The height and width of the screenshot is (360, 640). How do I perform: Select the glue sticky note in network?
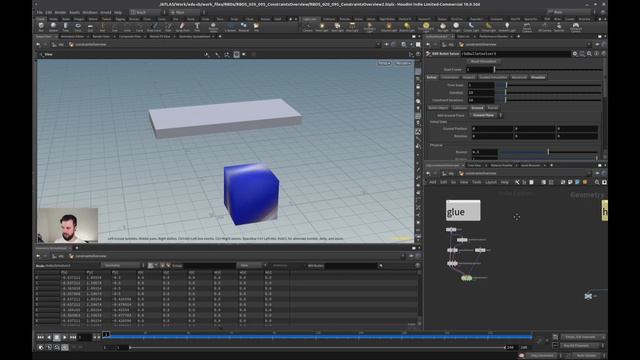click(463, 210)
